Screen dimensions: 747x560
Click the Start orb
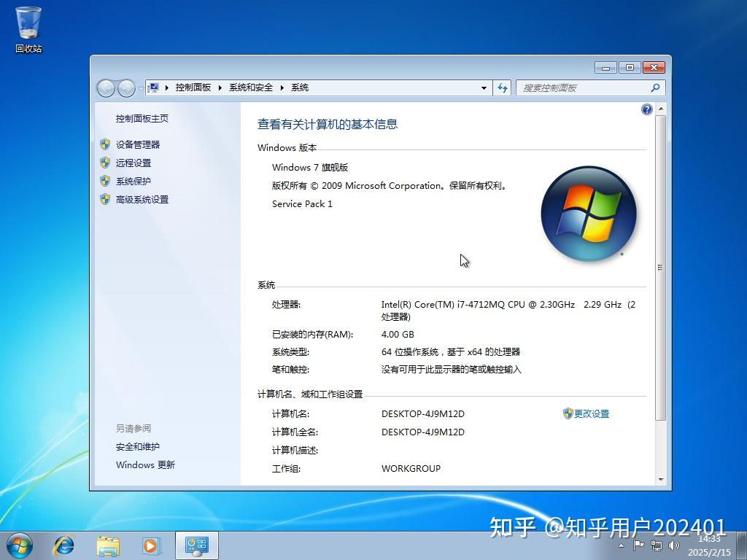point(19,545)
